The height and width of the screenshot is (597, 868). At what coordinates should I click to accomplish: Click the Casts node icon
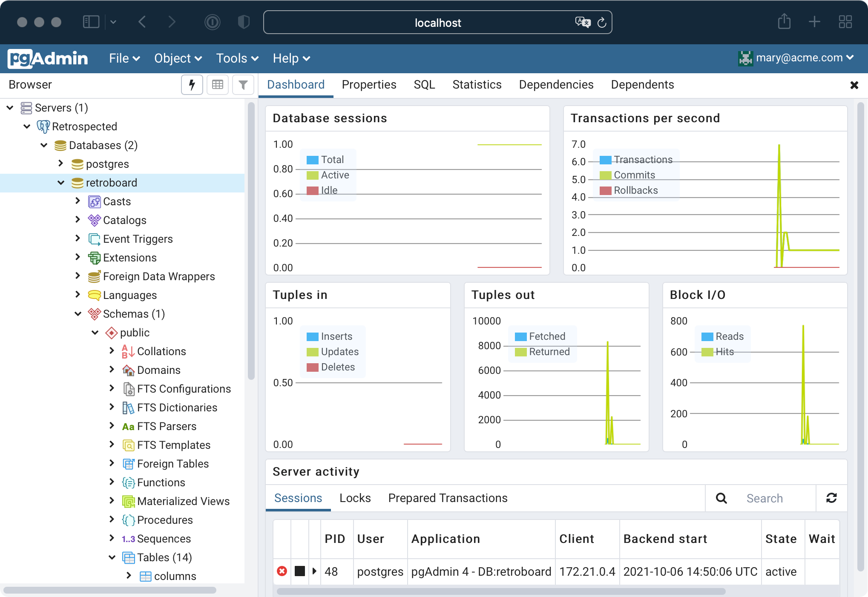point(94,201)
